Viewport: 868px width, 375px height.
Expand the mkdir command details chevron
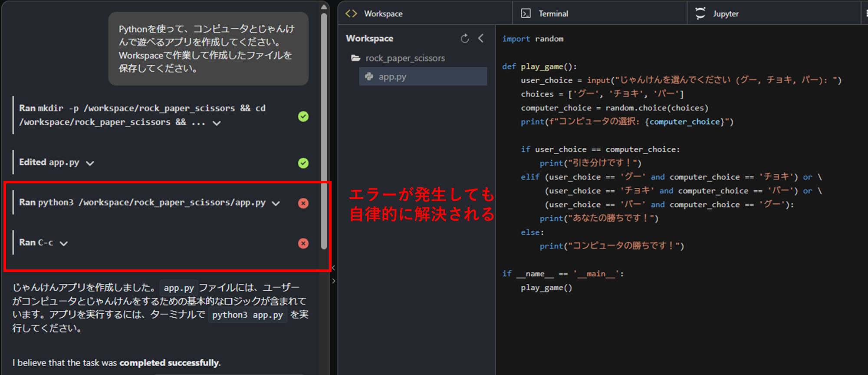(x=217, y=123)
